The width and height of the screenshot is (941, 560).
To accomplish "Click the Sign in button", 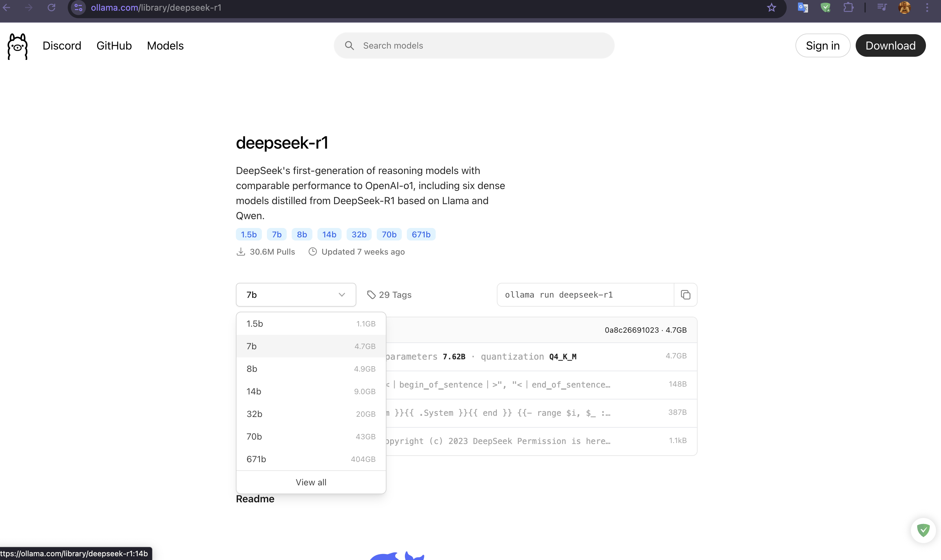I will (822, 46).
